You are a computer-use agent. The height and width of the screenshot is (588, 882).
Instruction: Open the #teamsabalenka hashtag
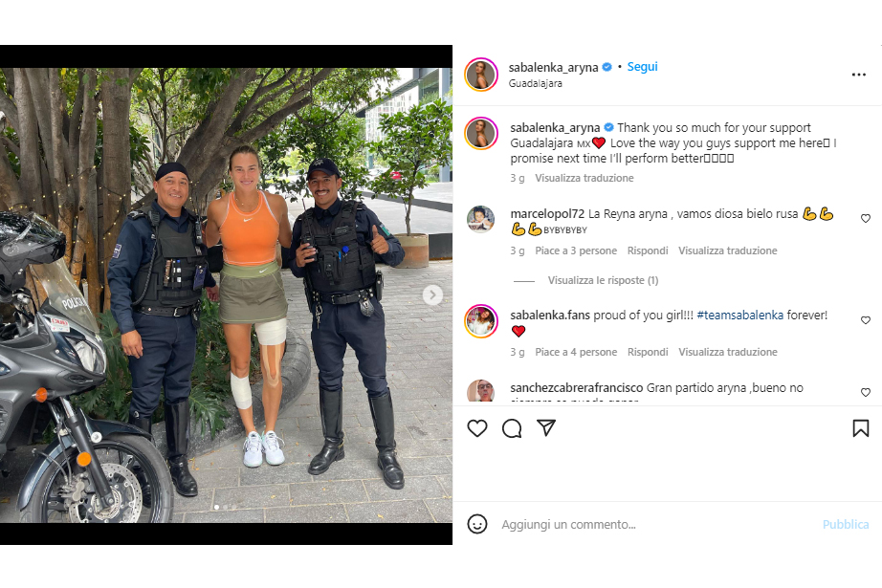coord(739,315)
